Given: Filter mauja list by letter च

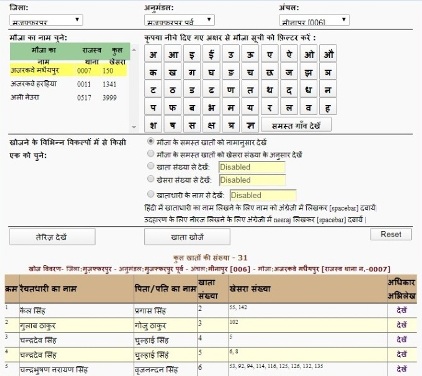Looking at the screenshot, I should pyautogui.click(x=250, y=72).
